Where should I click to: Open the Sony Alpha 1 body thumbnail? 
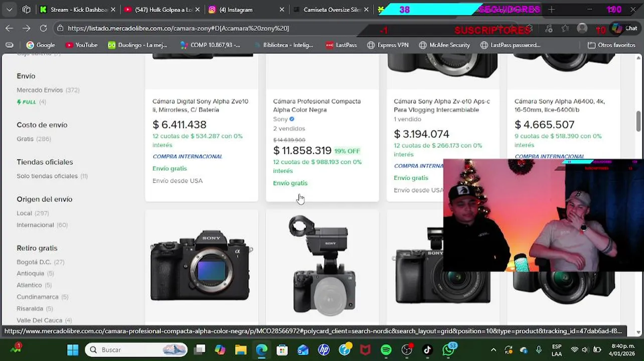pos(201,266)
